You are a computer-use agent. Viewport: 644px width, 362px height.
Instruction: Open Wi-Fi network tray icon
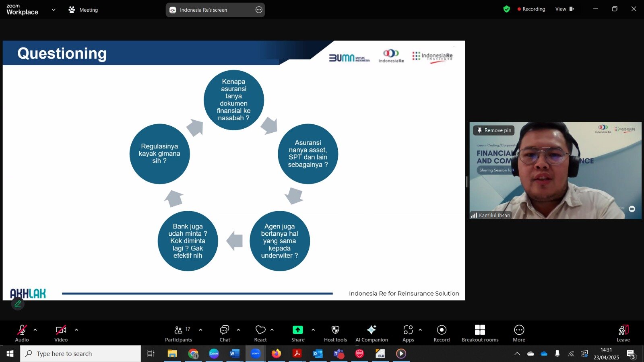click(x=571, y=354)
